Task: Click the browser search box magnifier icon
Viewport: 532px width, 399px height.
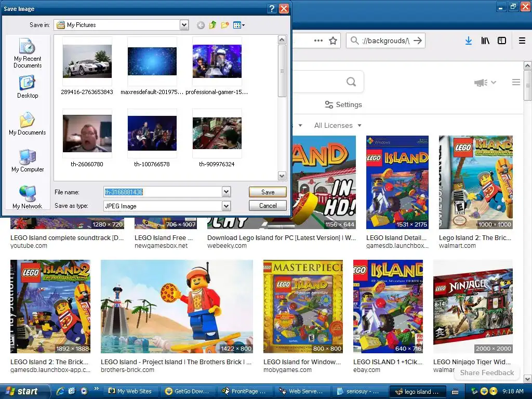Action: coord(354,41)
